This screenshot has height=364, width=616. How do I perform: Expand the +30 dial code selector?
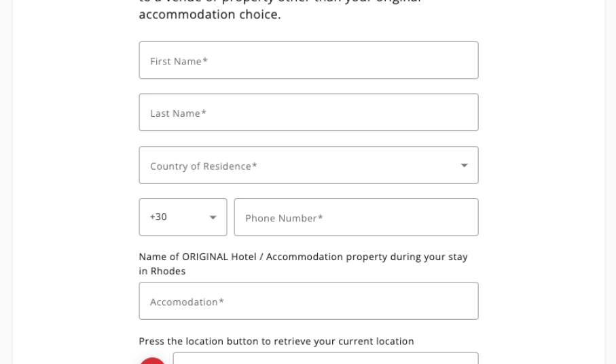tap(183, 217)
